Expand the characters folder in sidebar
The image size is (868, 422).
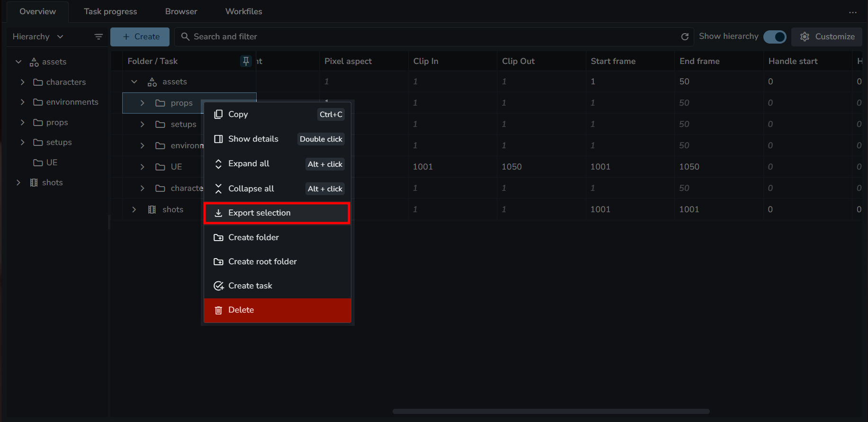click(22, 82)
